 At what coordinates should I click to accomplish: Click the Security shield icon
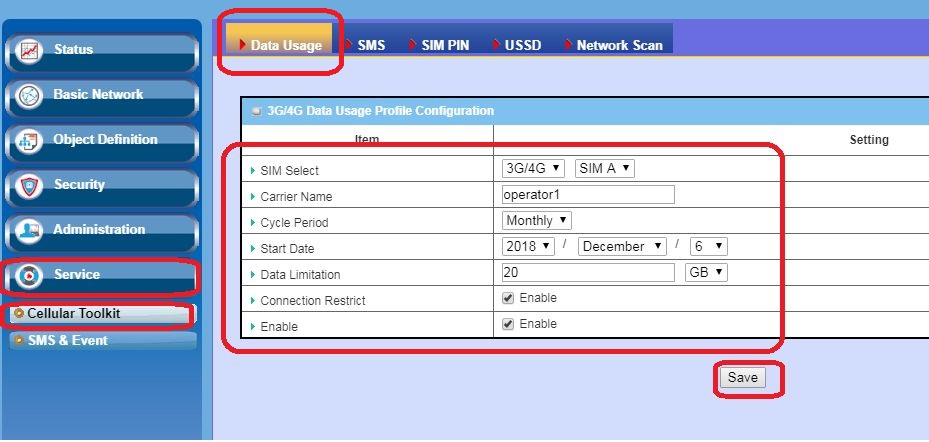coord(28,187)
